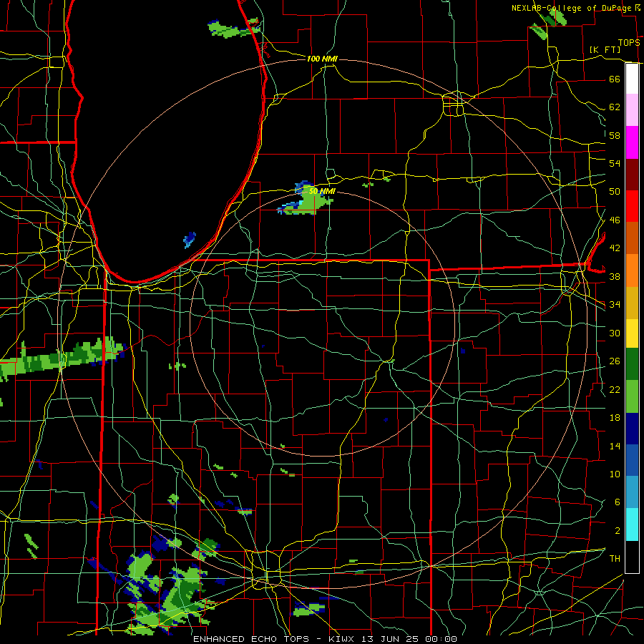Click the 50 NMI range ring label
644x644 pixels.
[322, 191]
